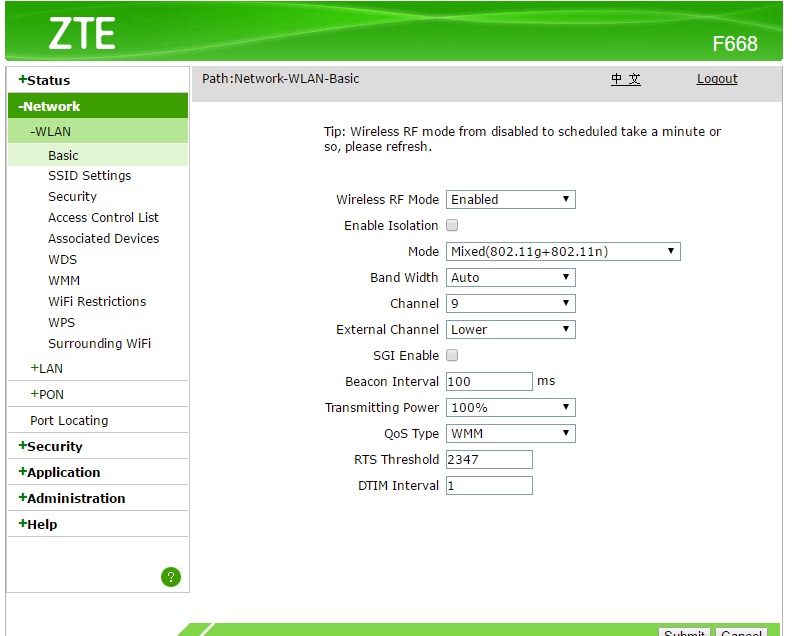Toggle the Enable Isolation checkbox
This screenshot has width=801, height=636.
click(x=452, y=225)
